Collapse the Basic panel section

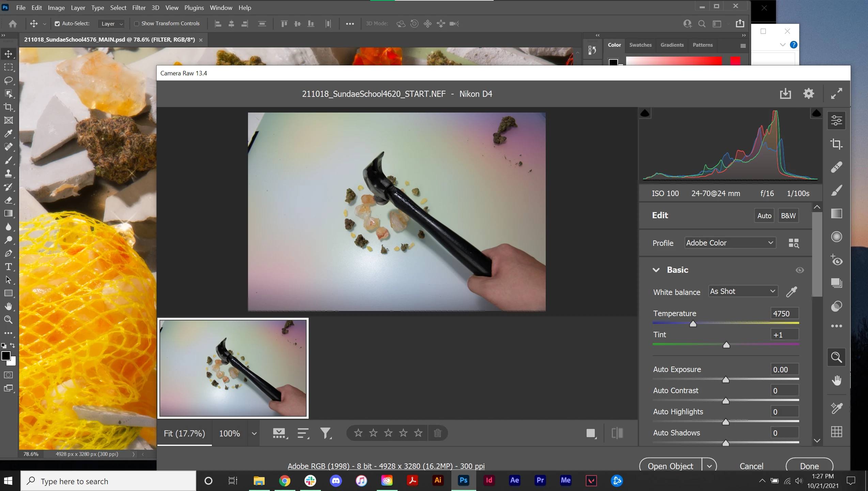(656, 270)
